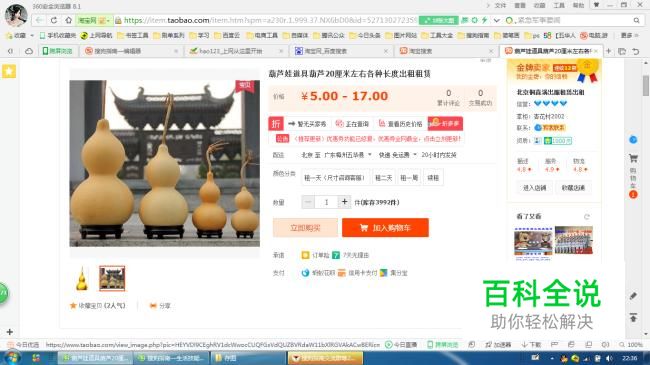Open the 收藏 favorites dropdown arrow
Image resolution: width=650 pixels, height=365 pixels.
(x=32, y=36)
